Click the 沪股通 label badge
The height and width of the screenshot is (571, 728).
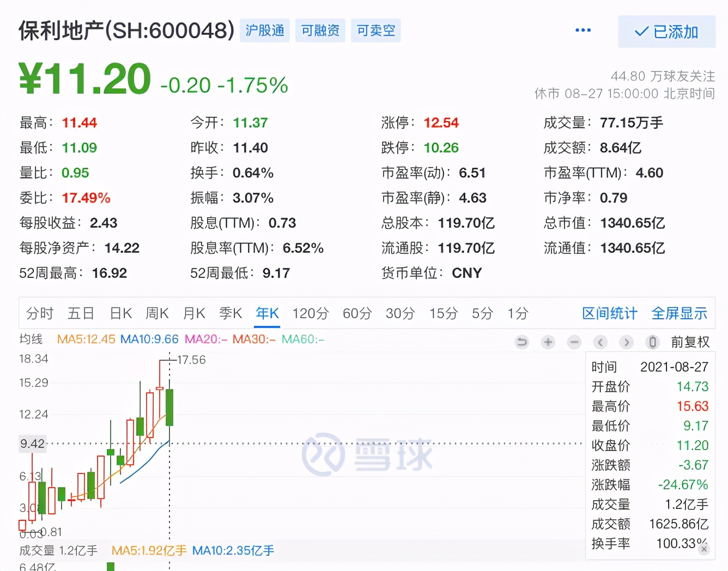[x=264, y=31]
